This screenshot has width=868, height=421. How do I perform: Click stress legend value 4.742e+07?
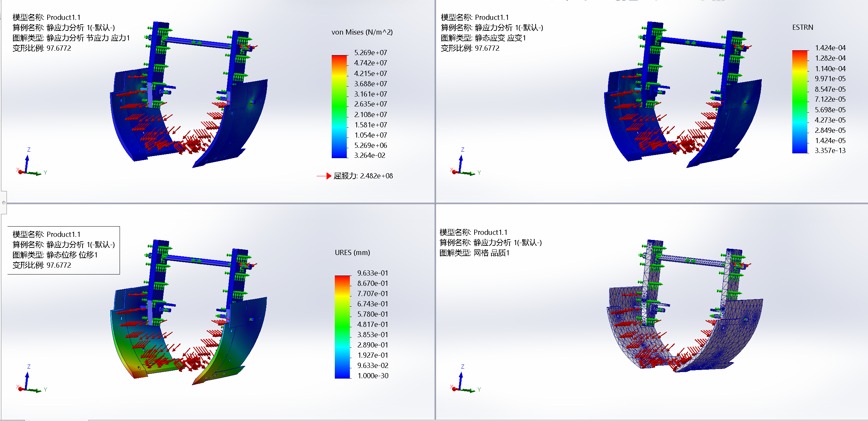pos(370,63)
